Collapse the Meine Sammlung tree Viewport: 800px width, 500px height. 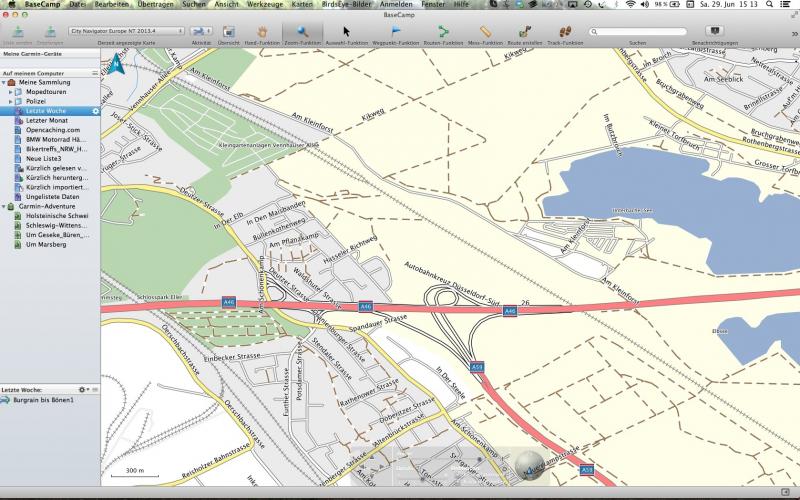pyautogui.click(x=5, y=82)
